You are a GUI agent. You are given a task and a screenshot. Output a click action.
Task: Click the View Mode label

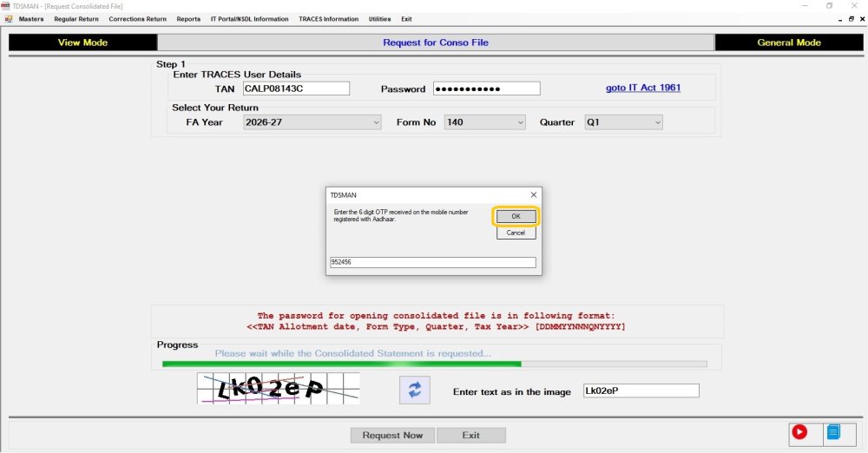pos(83,42)
